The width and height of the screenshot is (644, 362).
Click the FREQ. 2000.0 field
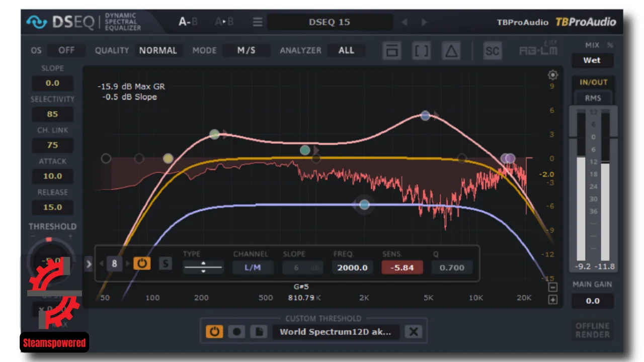(352, 267)
